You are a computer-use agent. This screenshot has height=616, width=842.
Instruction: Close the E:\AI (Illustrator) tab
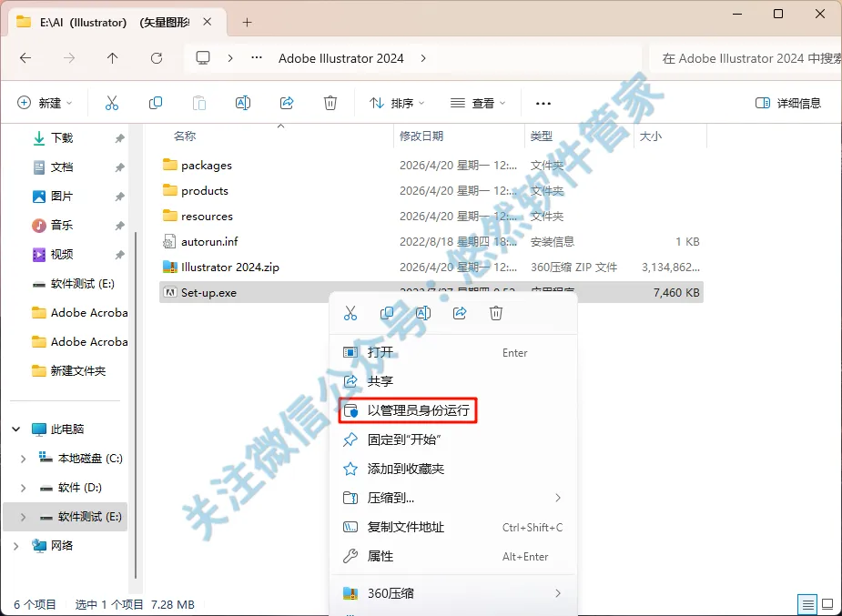208,22
